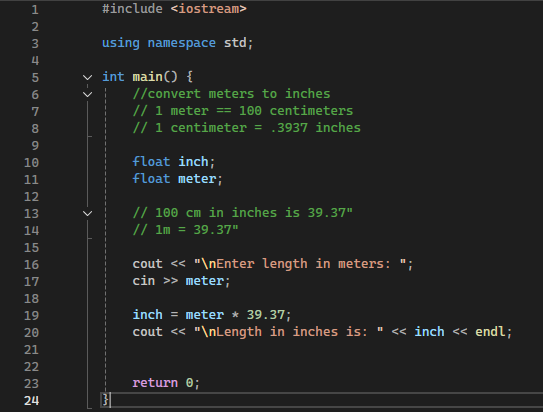
Task: Collapse the comment block at line 6
Action: tap(88, 94)
